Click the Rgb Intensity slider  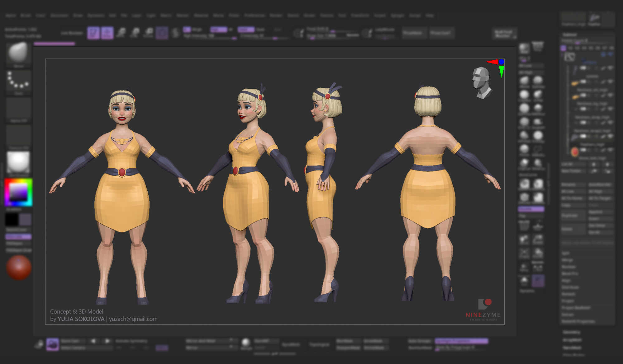coord(209,36)
